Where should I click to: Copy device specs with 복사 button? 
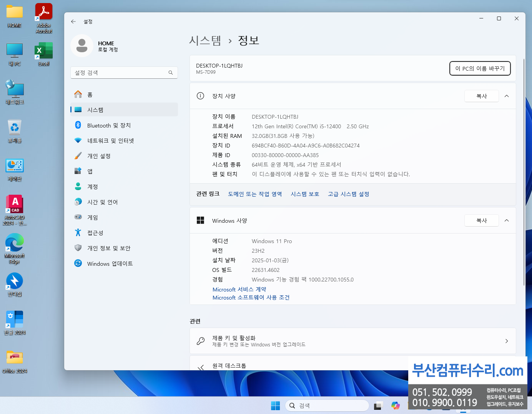[x=482, y=96]
